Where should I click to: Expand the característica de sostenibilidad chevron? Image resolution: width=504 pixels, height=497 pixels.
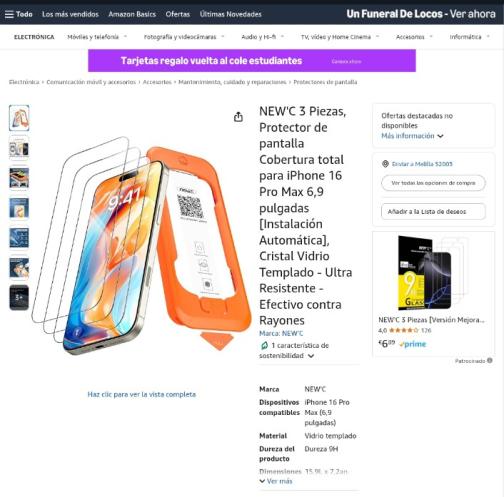[x=311, y=356]
